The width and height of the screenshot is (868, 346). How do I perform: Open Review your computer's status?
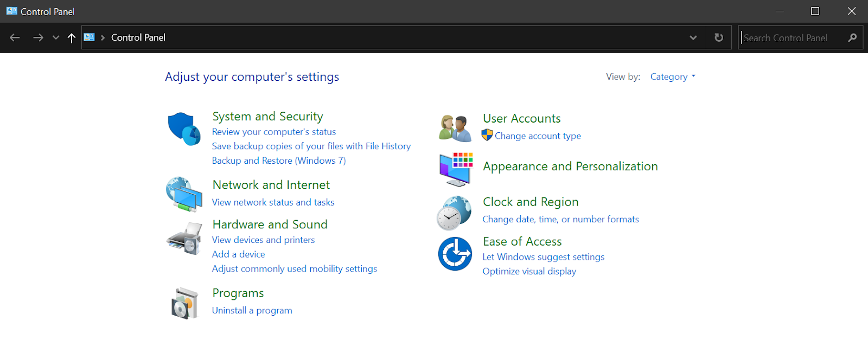coord(274,132)
